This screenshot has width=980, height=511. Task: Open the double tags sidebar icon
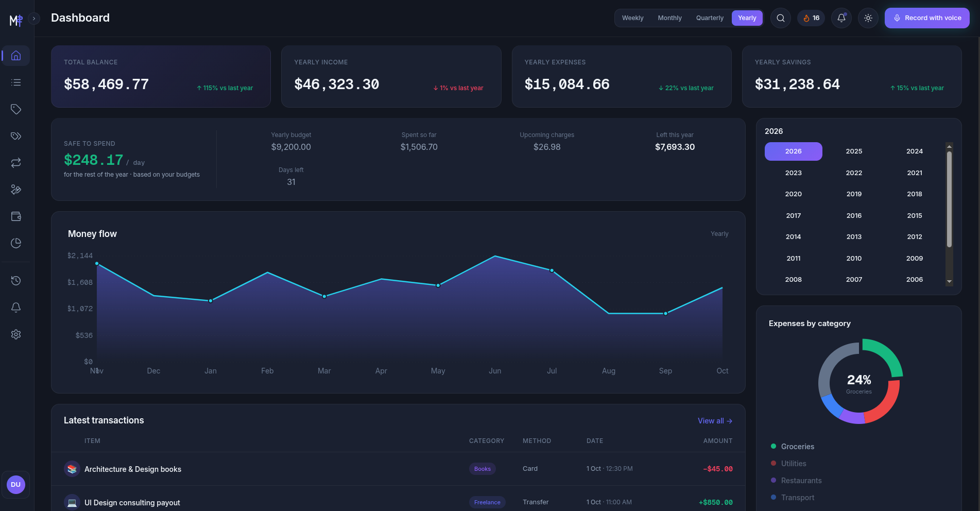(x=16, y=136)
